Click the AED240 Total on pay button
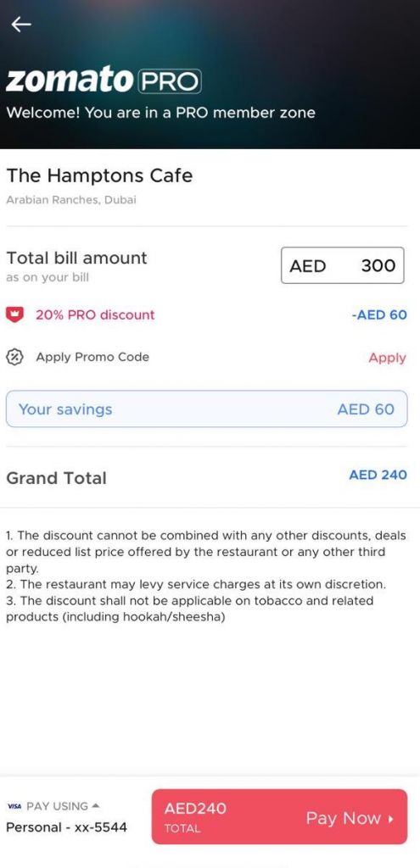Viewport: 420px width, 868px height. 195,817
